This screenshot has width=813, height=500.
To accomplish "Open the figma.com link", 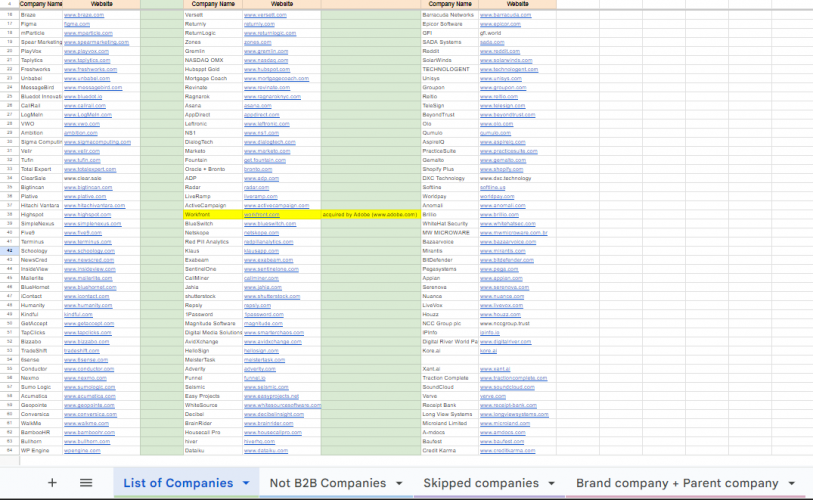I will coord(77,24).
